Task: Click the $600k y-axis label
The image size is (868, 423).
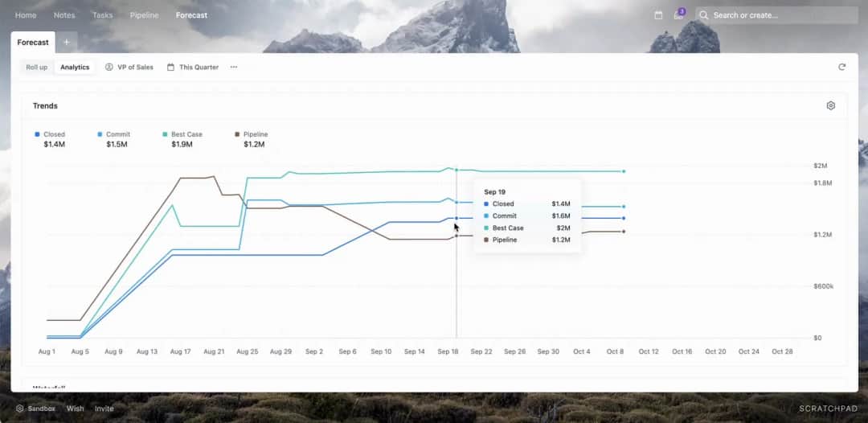Action: click(x=823, y=286)
